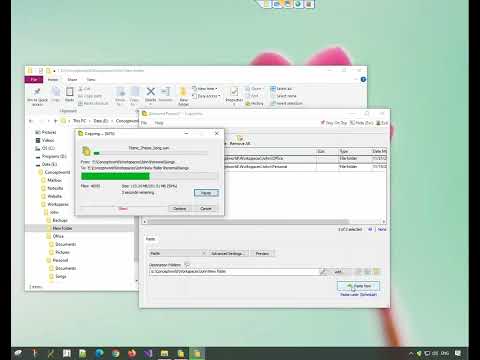Switch to the Home ribbon tab

point(53,79)
